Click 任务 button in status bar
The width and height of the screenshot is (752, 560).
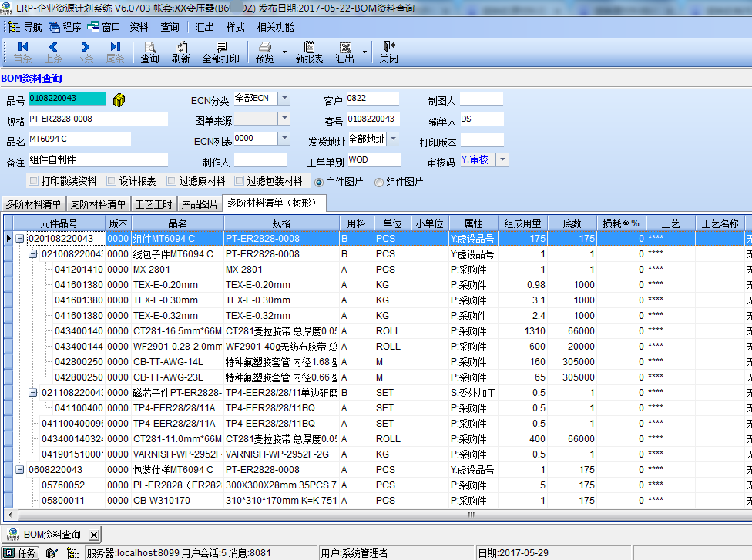(21, 553)
